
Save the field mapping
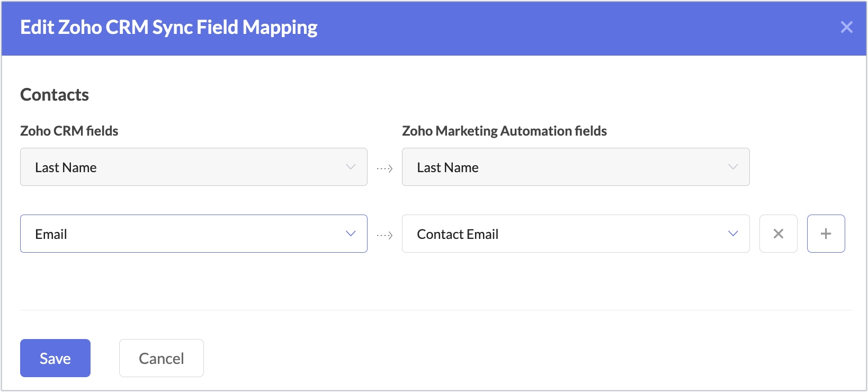coord(55,358)
